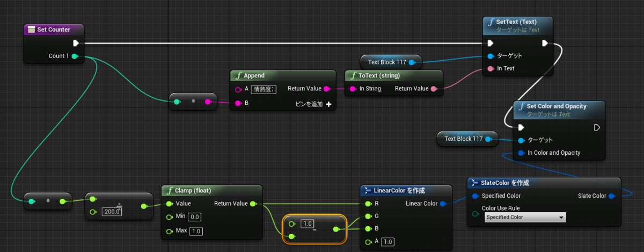Click the Set Counter node header icon
Viewport: 644px width, 252px height.
[x=32, y=29]
